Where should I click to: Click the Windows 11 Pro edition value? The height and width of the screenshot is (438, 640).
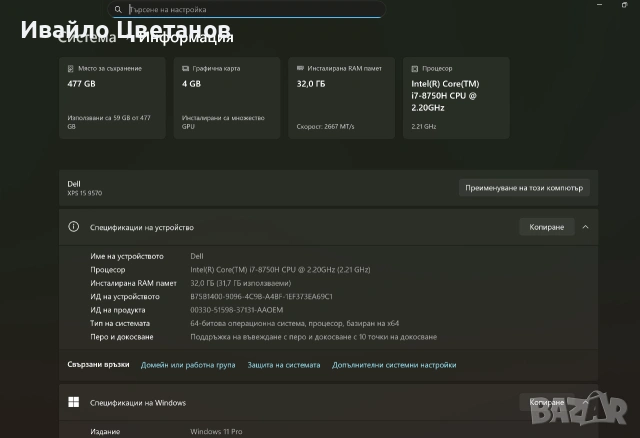[x=216, y=431]
